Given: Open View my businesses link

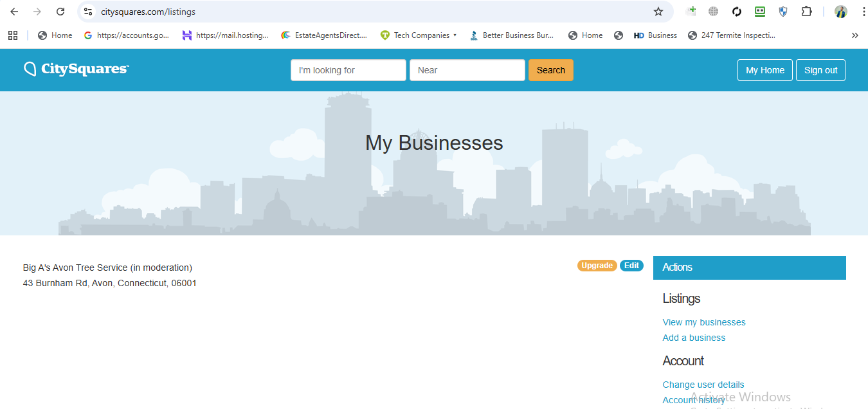Looking at the screenshot, I should pyautogui.click(x=704, y=322).
